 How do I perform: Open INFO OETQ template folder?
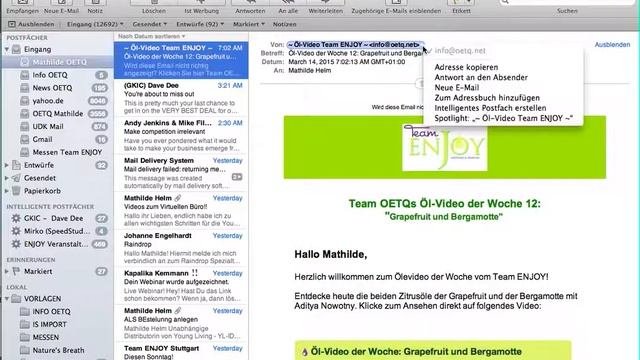[57, 311]
